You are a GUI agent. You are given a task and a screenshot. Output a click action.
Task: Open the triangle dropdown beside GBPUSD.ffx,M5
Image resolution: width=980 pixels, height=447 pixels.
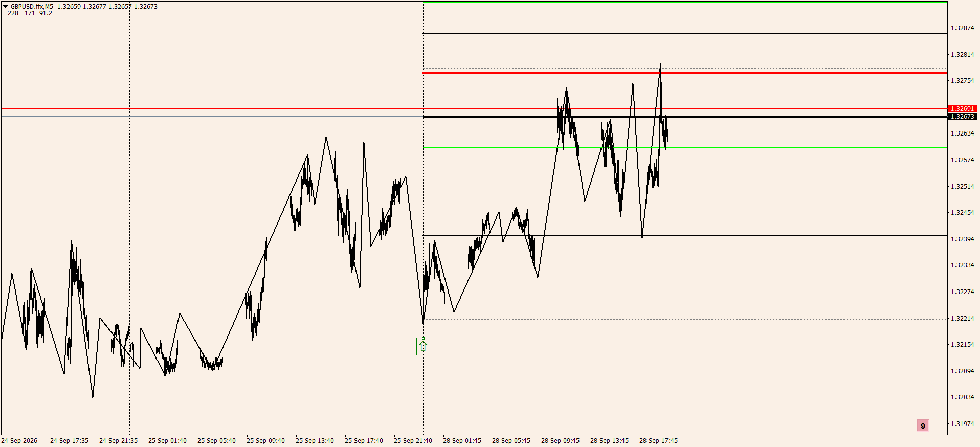click(5, 7)
